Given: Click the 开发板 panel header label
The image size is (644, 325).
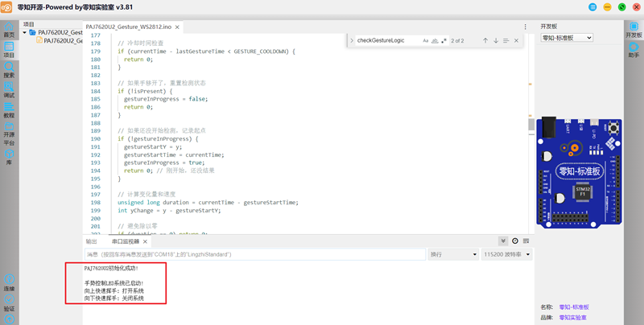Looking at the screenshot, I should [x=549, y=27].
